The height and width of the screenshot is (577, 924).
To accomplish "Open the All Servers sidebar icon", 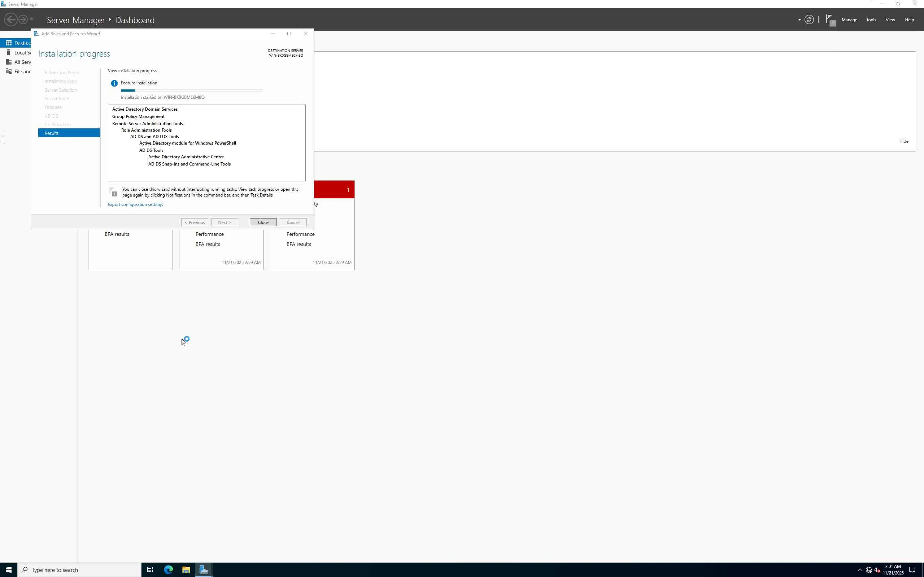I will [x=8, y=62].
